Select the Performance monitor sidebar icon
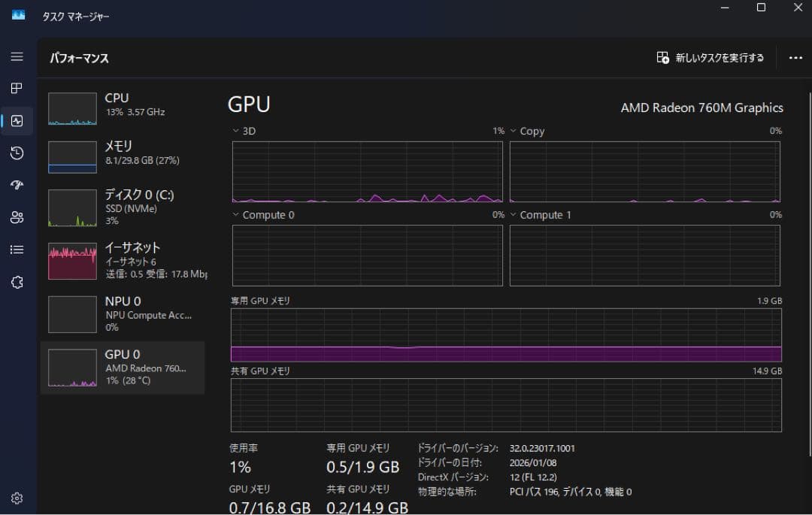The image size is (812, 515). point(17,120)
